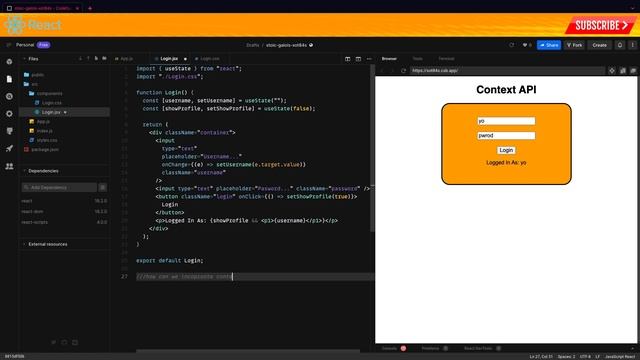Screen dimensions: 640x360
Task: Open the dropdown arrow on Login.jsx file row
Action: [x=65, y=112]
